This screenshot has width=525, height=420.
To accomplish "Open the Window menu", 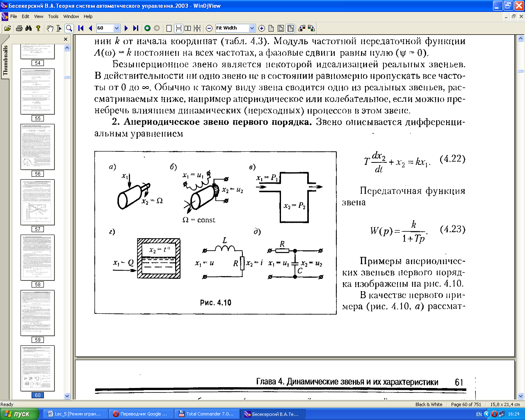I will 71,16.
